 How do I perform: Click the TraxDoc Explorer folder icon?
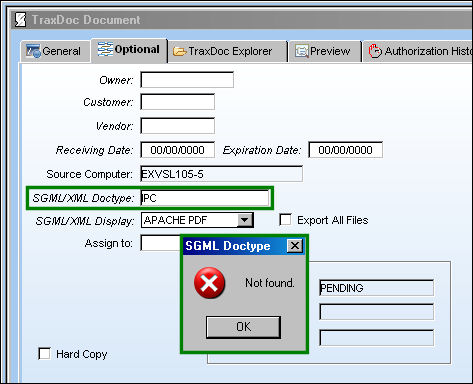point(179,51)
